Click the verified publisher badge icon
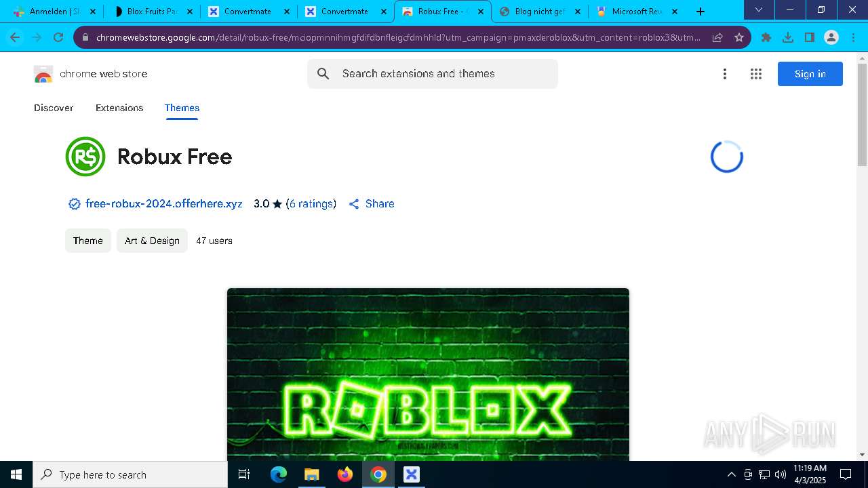 (75, 204)
